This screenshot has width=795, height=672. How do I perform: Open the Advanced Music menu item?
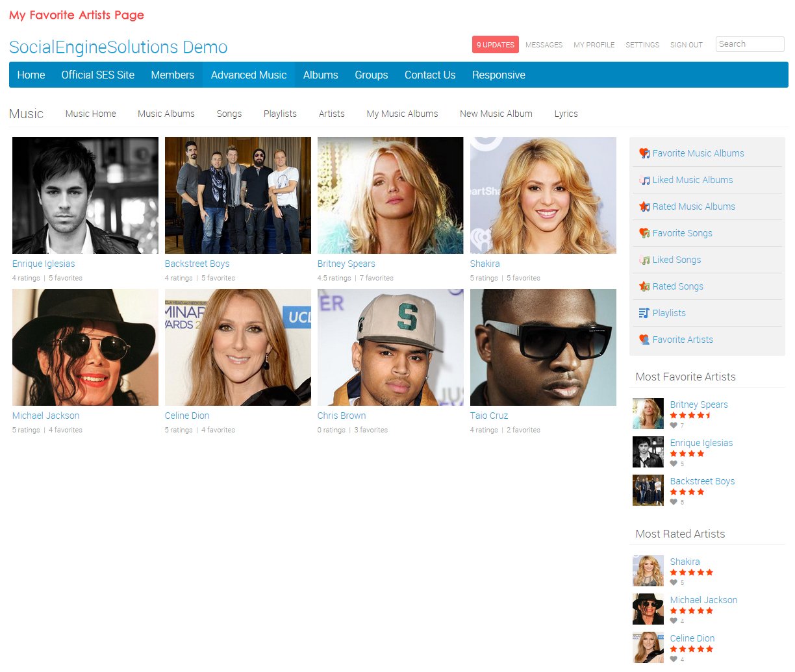tap(248, 75)
